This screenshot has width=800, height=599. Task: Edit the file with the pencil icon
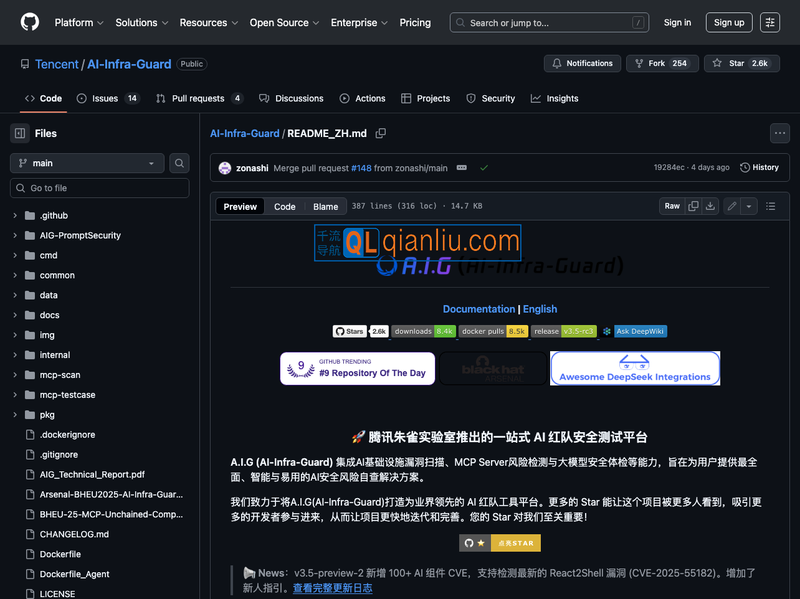point(732,206)
